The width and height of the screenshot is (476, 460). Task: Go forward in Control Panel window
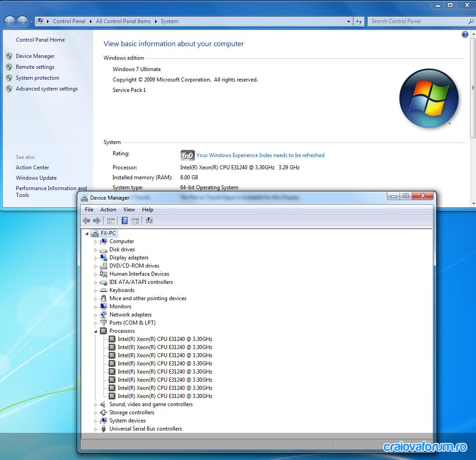pyautogui.click(x=22, y=21)
